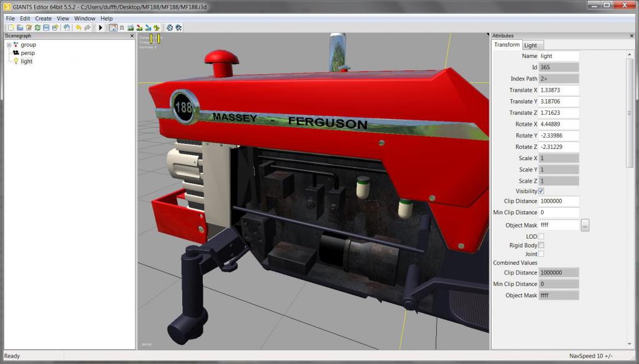Click the greyed Scale Z field
Viewport: 639px width, 364px height.
[559, 181]
